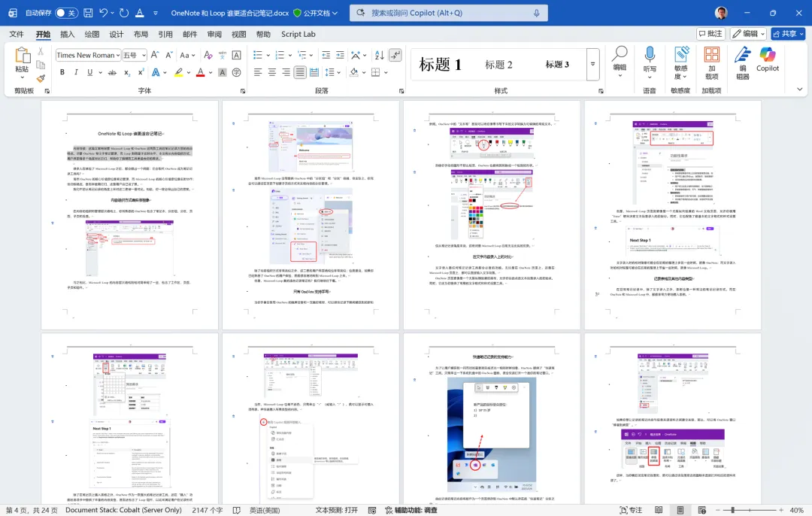Click the enclosed character (字) icon
This screenshot has width=812, height=516.
coord(236,72)
